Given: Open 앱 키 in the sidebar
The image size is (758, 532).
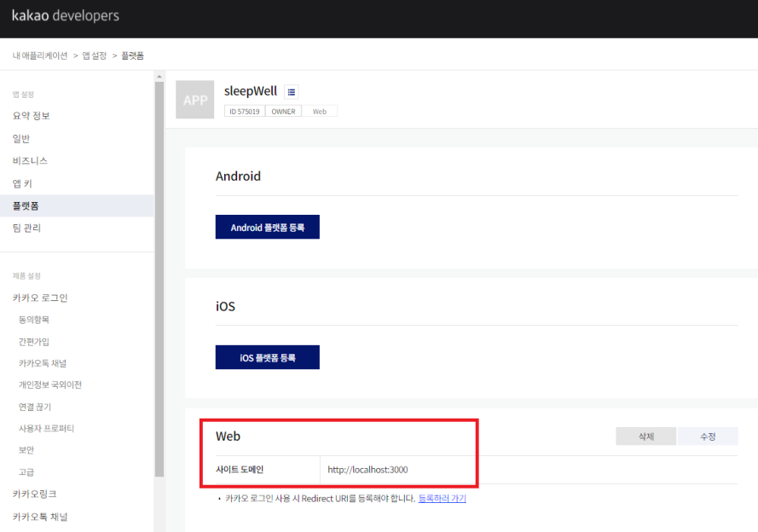Looking at the screenshot, I should pos(22,183).
